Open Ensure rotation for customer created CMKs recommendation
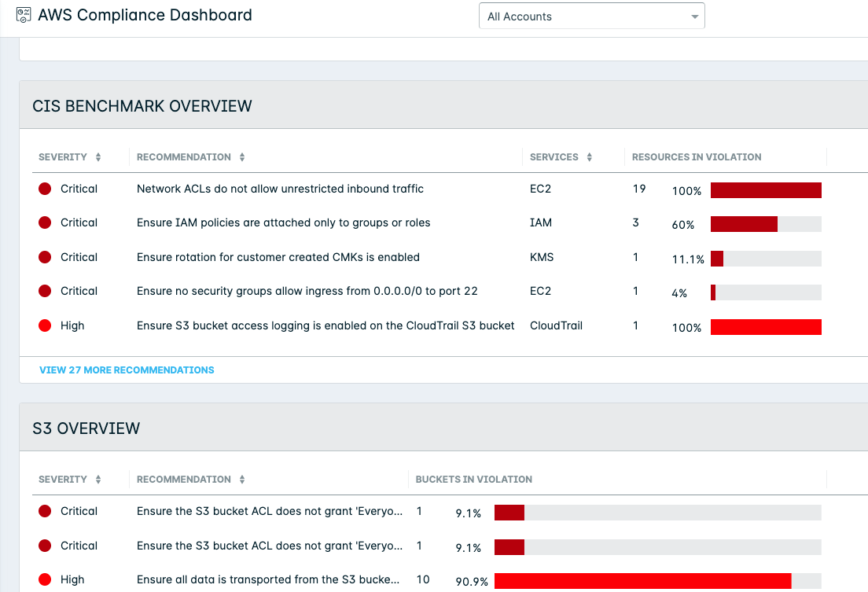This screenshot has height=592, width=868. point(278,257)
